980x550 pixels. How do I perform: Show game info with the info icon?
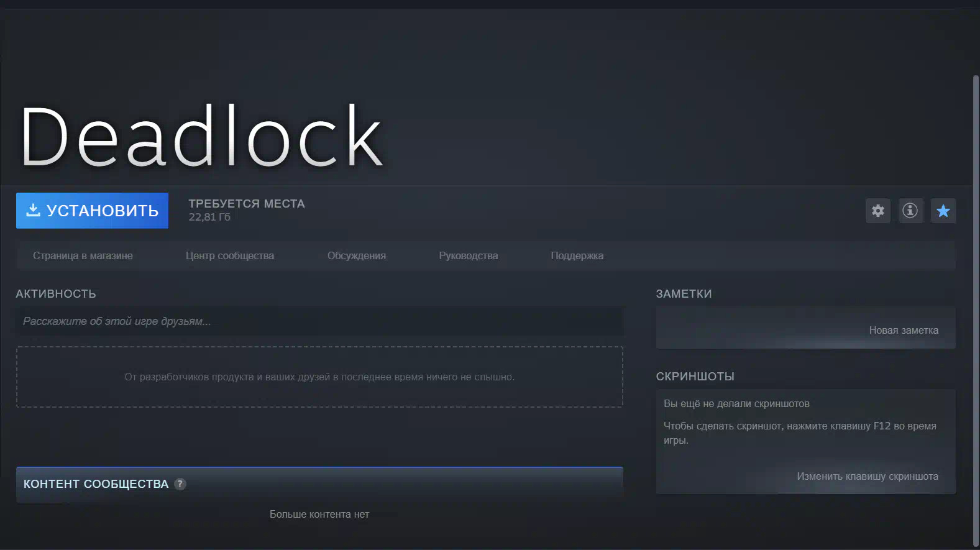click(x=910, y=211)
